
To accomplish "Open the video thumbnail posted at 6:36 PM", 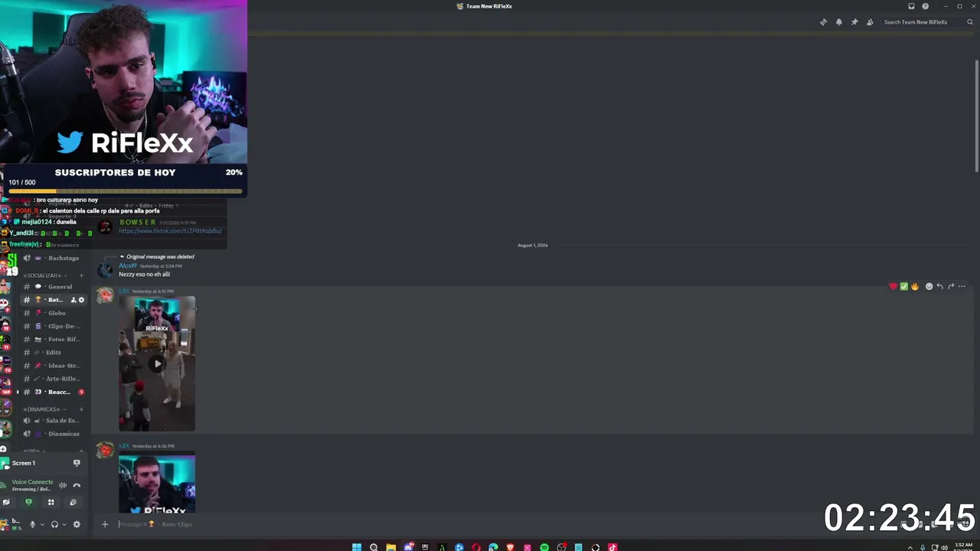I will (157, 484).
